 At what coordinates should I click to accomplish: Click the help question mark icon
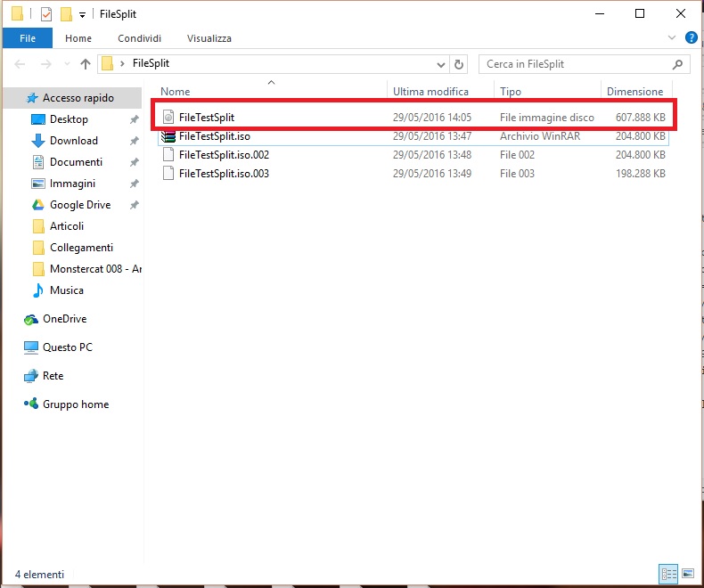click(691, 38)
